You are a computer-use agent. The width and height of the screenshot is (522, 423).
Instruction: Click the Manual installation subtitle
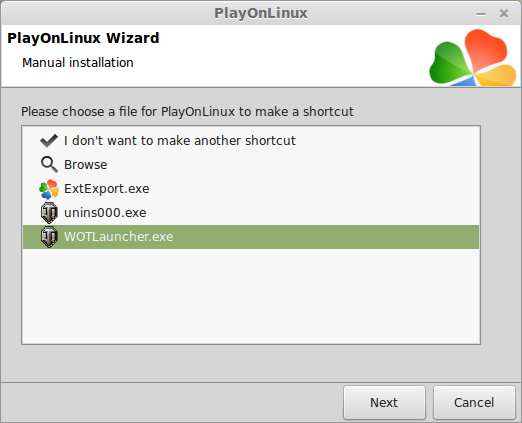click(78, 63)
